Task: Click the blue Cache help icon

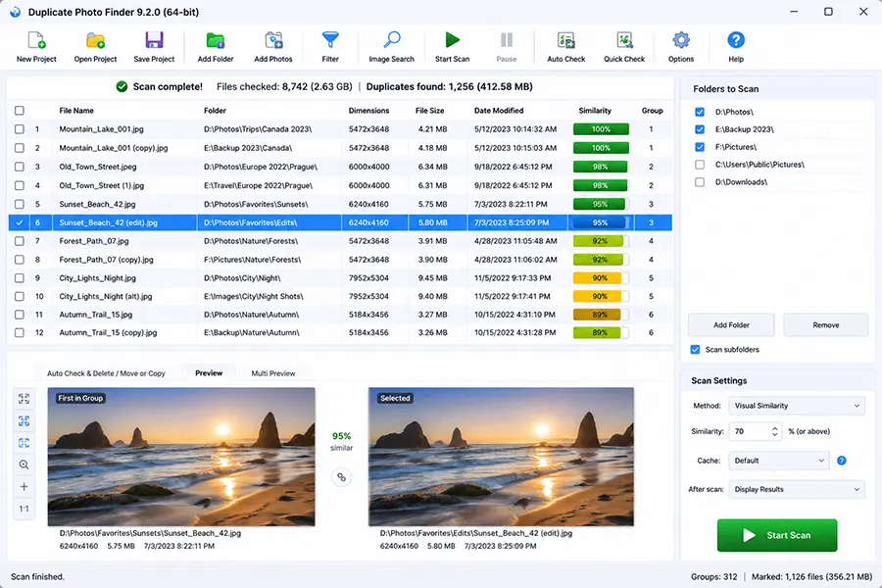Action: pyautogui.click(x=842, y=461)
